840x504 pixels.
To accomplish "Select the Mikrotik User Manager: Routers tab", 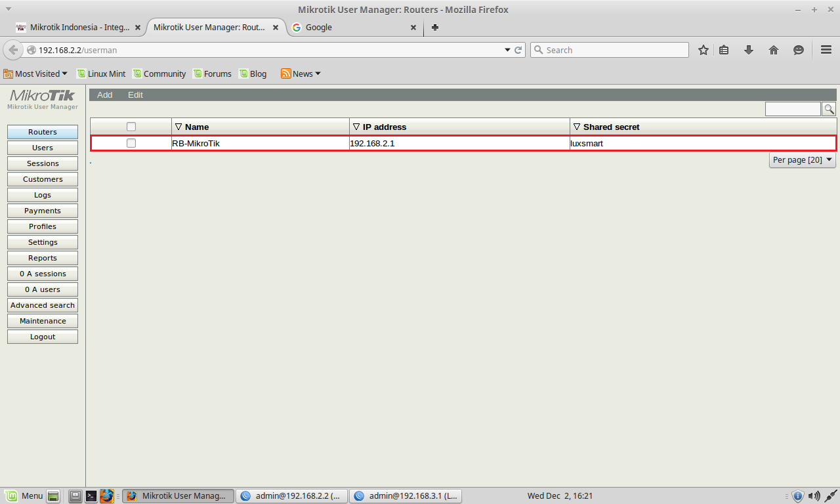I will (x=217, y=28).
